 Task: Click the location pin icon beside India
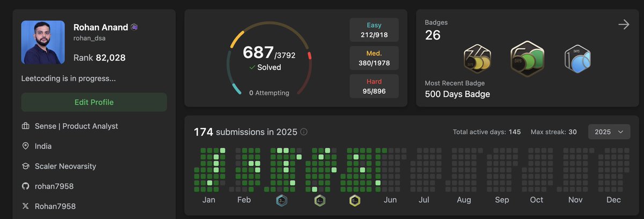(x=25, y=146)
